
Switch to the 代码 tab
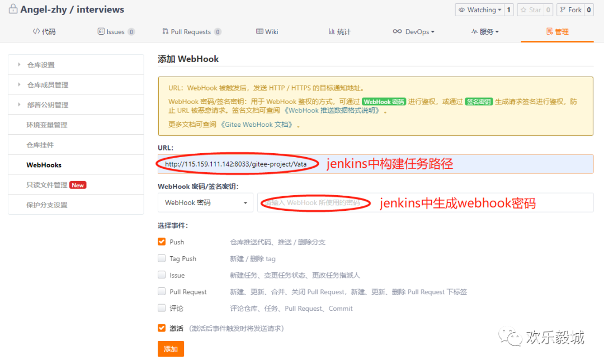[x=44, y=31]
